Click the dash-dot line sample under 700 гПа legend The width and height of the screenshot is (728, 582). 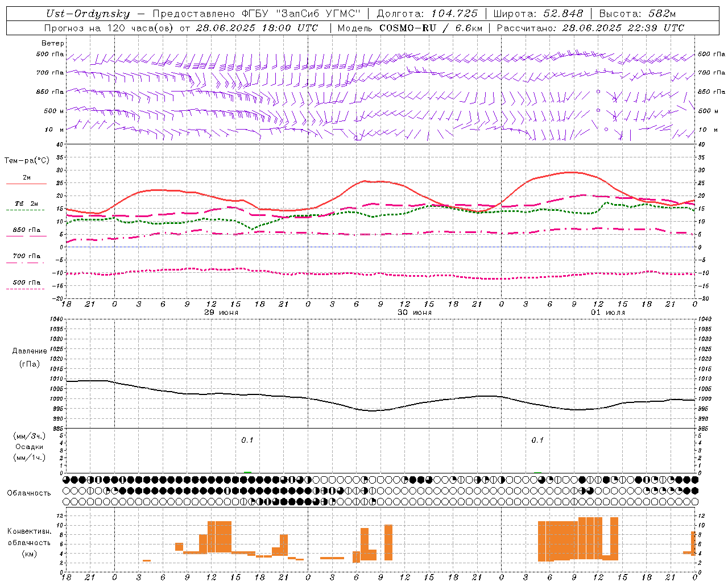[x=25, y=263]
